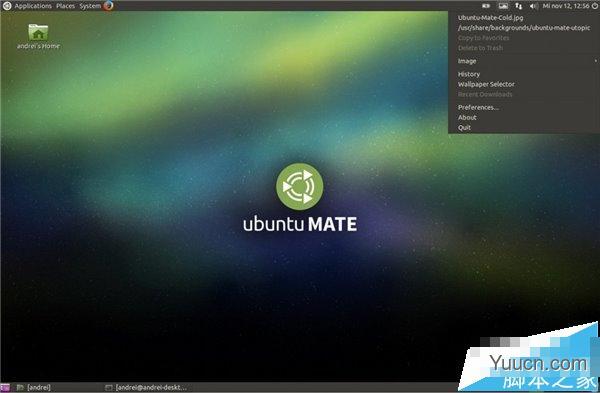Switch to the [andrei] taskbar window

point(34,387)
